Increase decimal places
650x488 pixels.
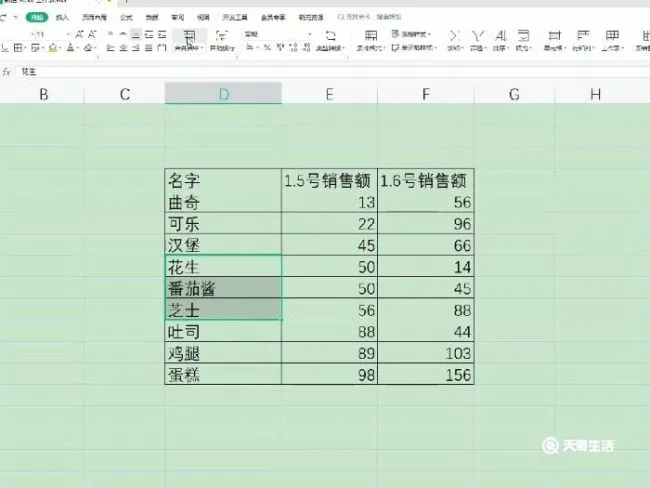pos(293,48)
